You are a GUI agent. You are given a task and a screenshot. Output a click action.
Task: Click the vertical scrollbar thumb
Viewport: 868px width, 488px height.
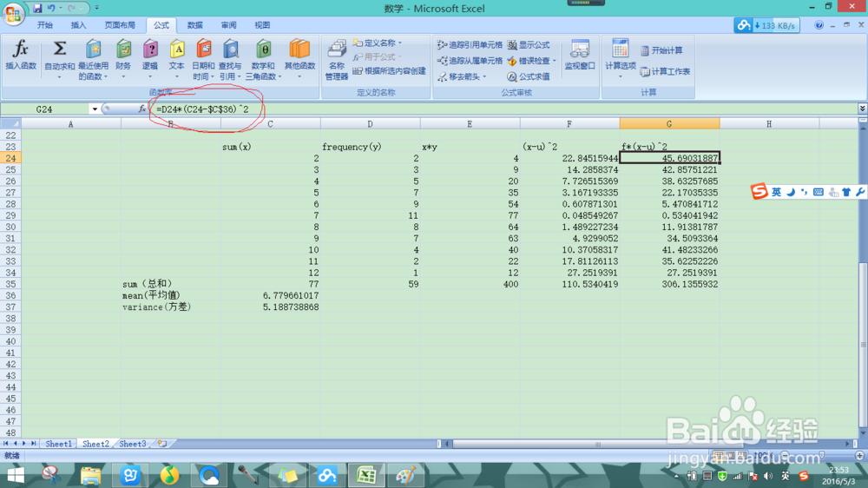pos(863,346)
